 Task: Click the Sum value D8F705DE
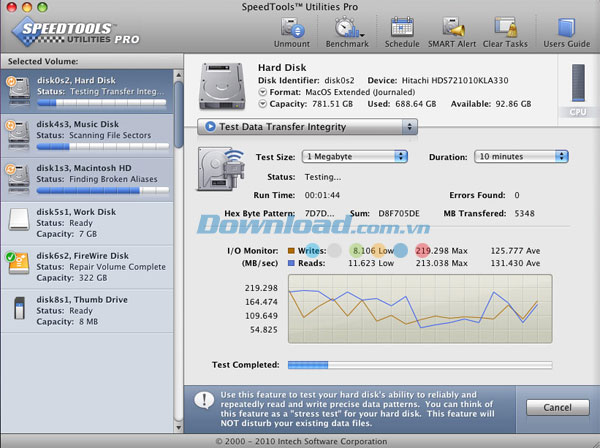[x=399, y=213]
